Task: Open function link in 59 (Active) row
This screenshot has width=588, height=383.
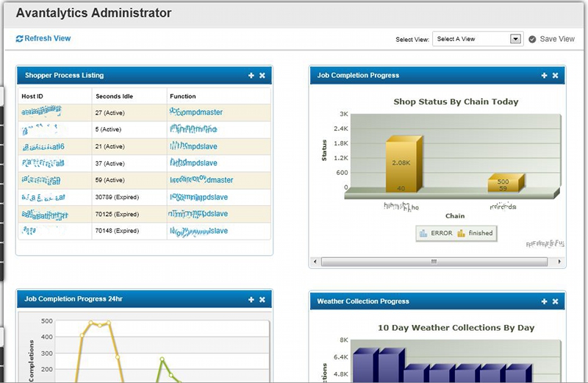Action: (201, 179)
